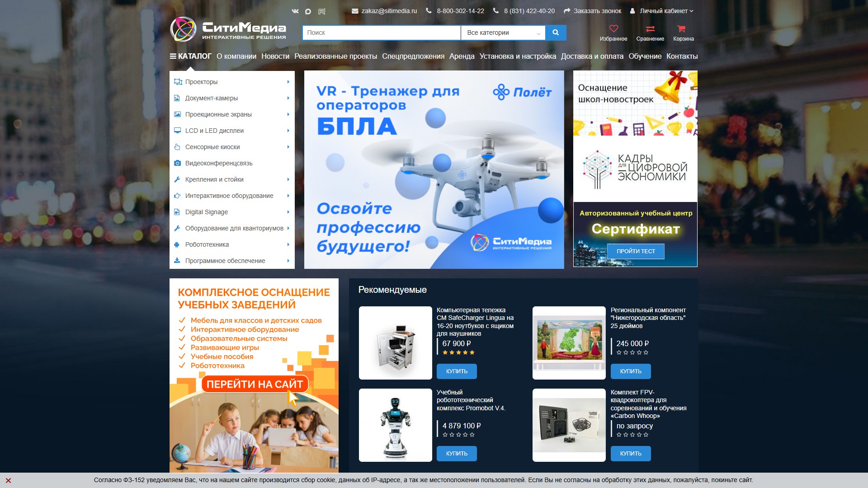Open the VR-тренажер БПЛА banner
The width and height of the screenshot is (868, 488).
[434, 169]
